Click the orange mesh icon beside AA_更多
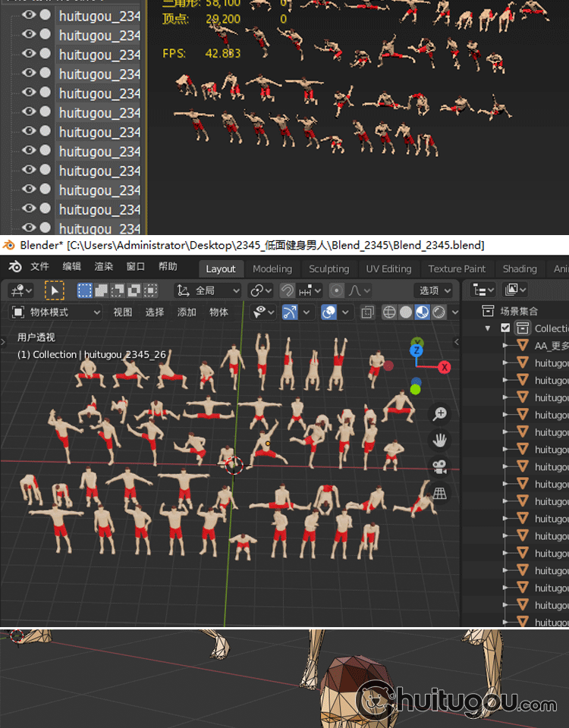Viewport: 569px width, 728px height. point(523,346)
